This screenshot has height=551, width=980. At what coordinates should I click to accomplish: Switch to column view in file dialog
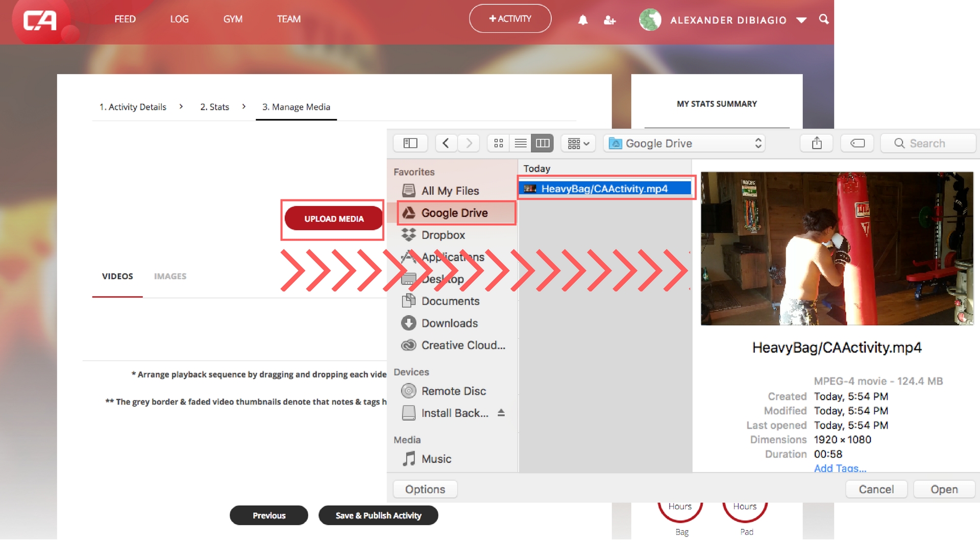[543, 143]
